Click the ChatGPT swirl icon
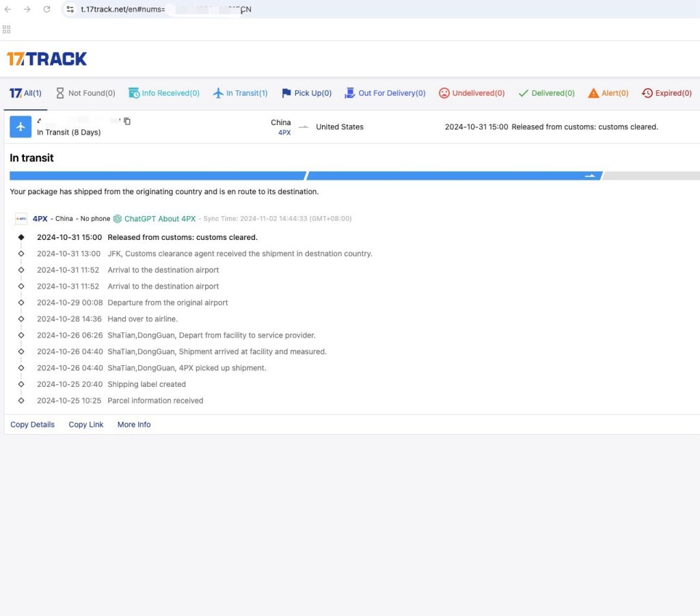The image size is (700, 616). click(118, 219)
